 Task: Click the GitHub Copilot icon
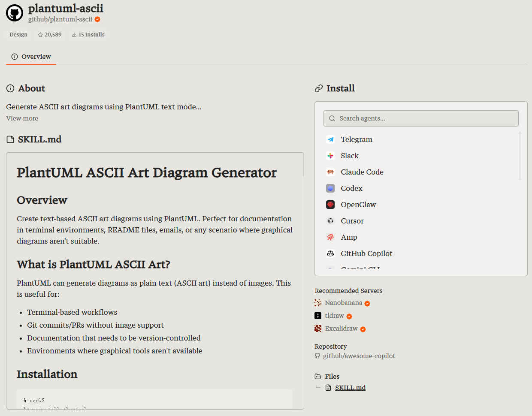[x=330, y=253]
